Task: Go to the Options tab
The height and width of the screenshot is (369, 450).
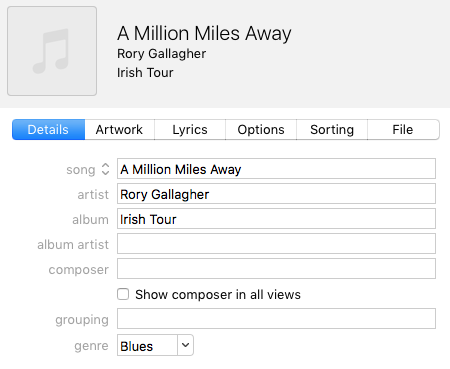Action: click(261, 130)
